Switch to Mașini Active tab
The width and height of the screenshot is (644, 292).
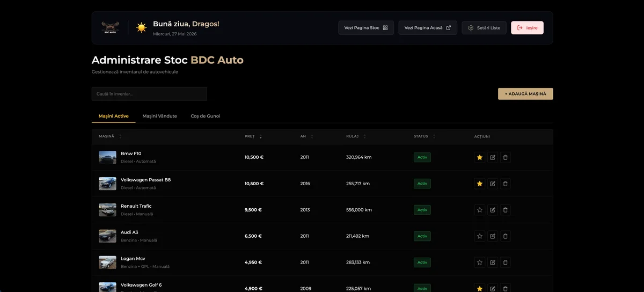(x=114, y=116)
